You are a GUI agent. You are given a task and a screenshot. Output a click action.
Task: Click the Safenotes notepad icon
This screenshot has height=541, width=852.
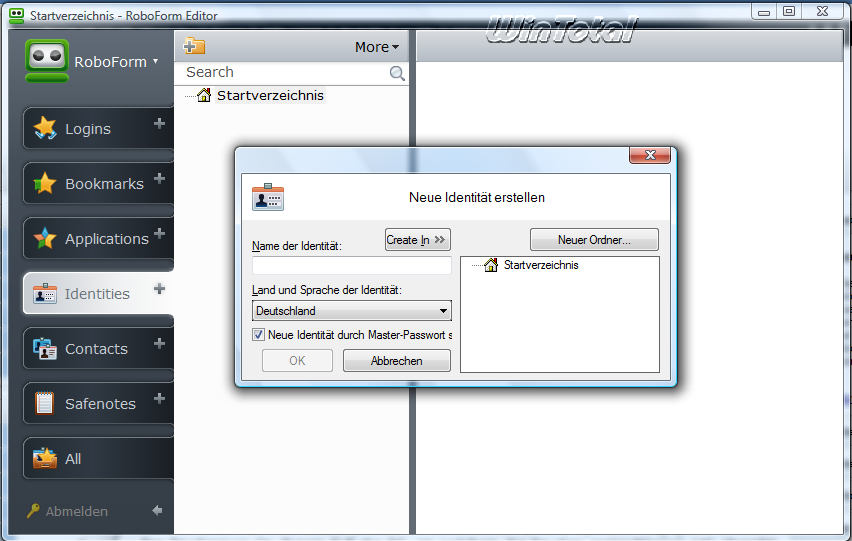point(45,404)
